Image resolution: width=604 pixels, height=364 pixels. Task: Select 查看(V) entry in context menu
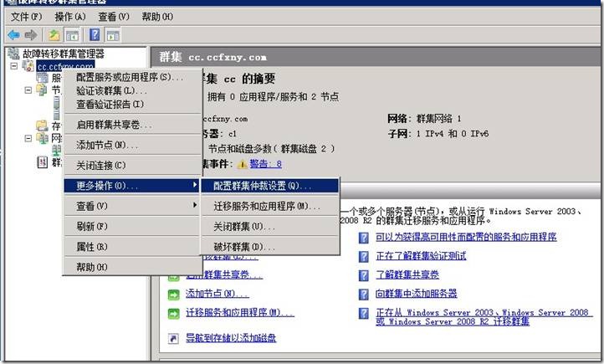132,206
